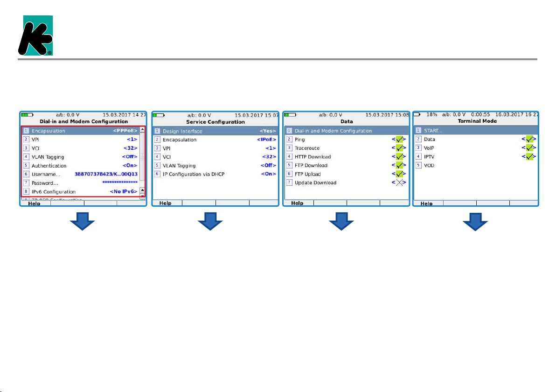Click Help in the Terminal Mode screen

427,203
